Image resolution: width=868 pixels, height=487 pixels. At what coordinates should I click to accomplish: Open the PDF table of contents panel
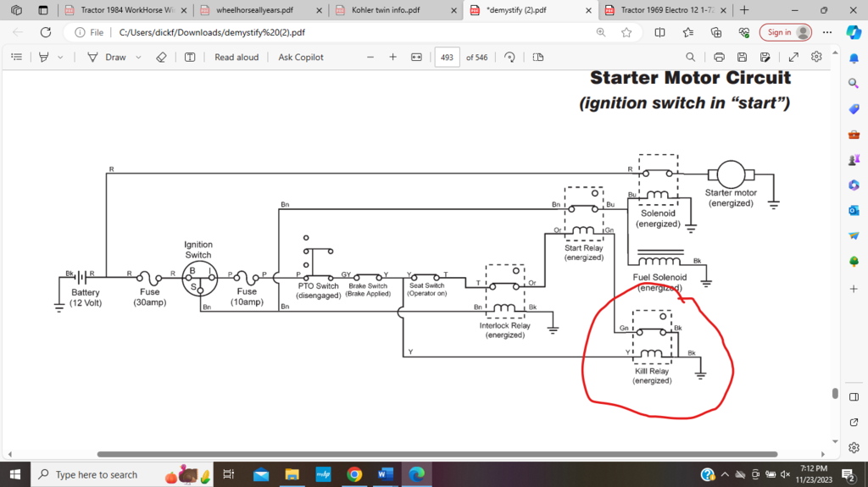click(x=16, y=57)
